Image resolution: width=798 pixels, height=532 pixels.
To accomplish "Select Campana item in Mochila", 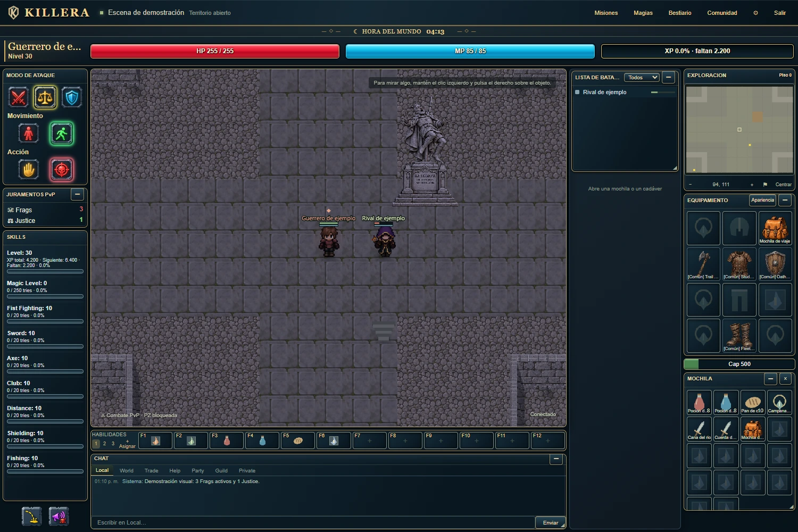I will pyautogui.click(x=779, y=402).
